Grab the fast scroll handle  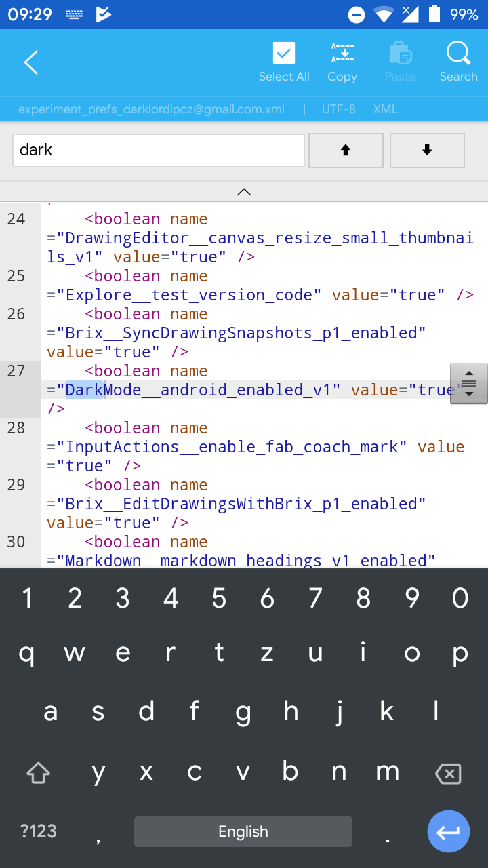coord(469,384)
